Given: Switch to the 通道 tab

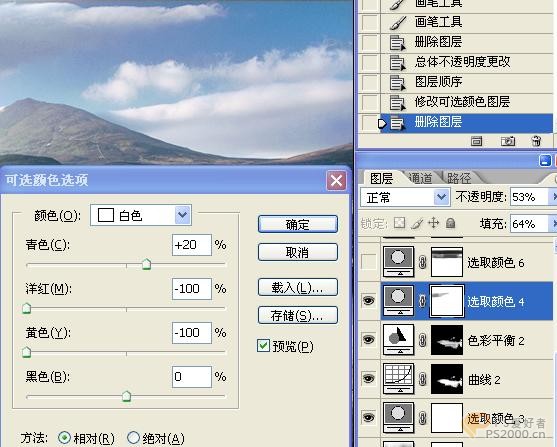Looking at the screenshot, I should [421, 178].
